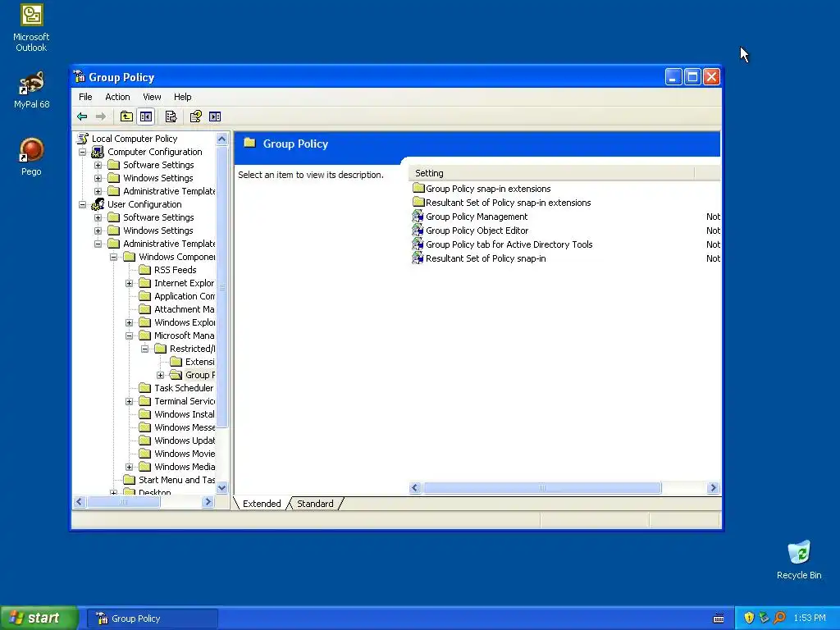Click the Group Policy snap-in extensions folder icon
840x630 pixels.
[418, 189]
